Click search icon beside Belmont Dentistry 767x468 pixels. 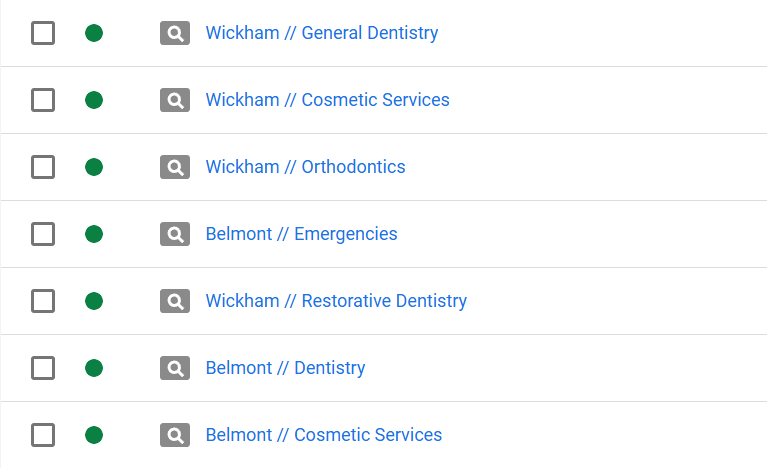pyautogui.click(x=175, y=368)
